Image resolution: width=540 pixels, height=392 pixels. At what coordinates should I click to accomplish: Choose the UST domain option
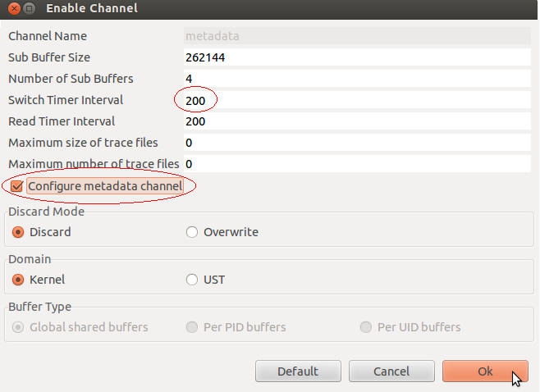[192, 280]
